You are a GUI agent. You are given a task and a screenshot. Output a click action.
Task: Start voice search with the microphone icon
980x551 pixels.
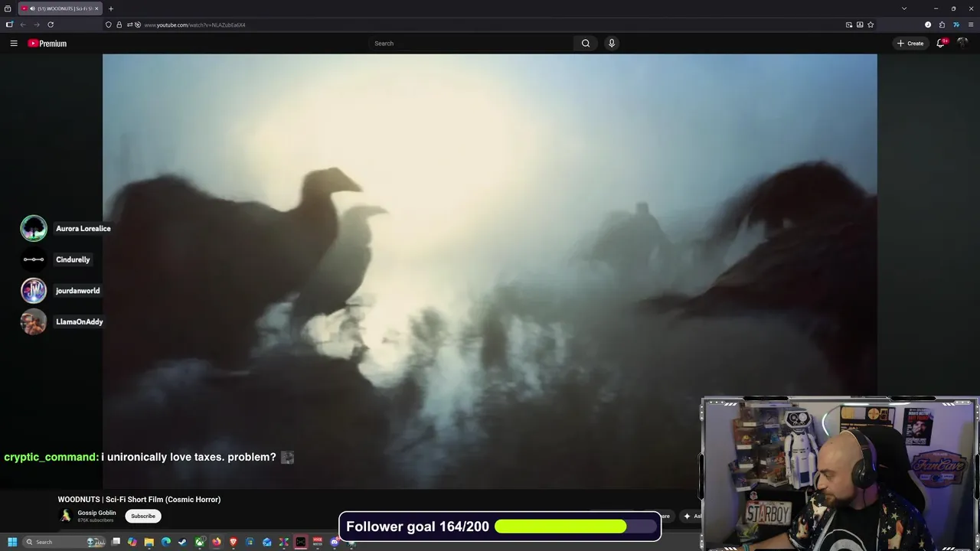pyautogui.click(x=611, y=44)
